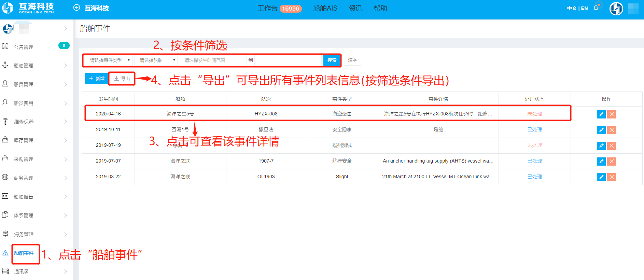Click the back arrow icon beside 互海科技
This screenshot has height=280, width=644.
[x=77, y=8]
